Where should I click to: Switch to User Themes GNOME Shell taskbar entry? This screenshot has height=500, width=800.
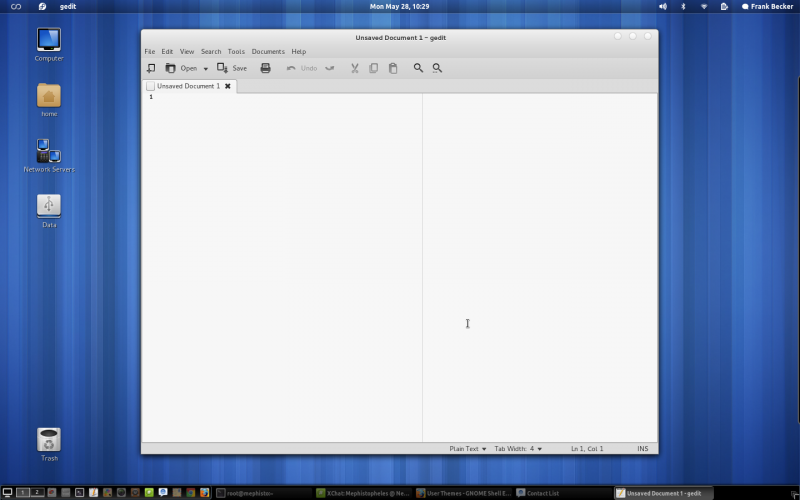[463, 493]
